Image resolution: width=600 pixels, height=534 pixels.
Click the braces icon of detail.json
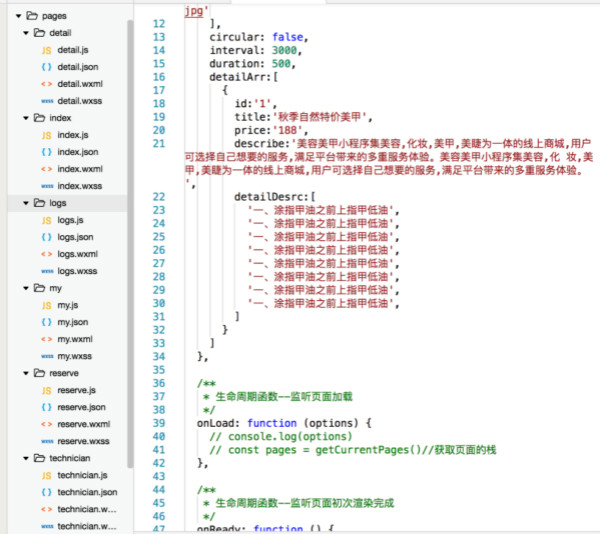[x=46, y=67]
